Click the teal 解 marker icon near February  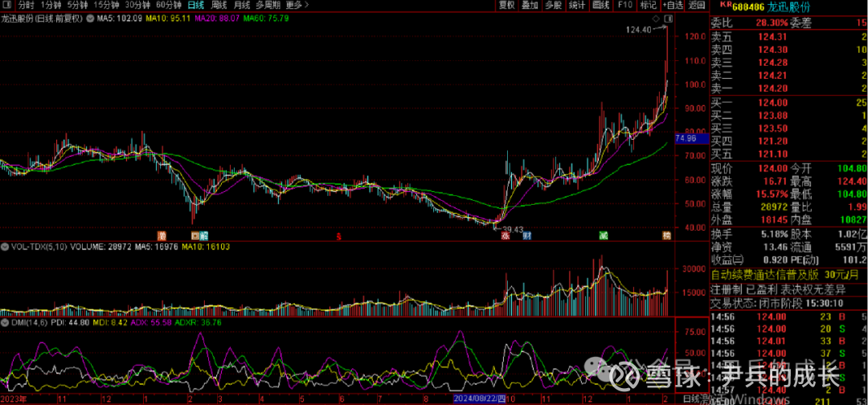tap(203, 235)
